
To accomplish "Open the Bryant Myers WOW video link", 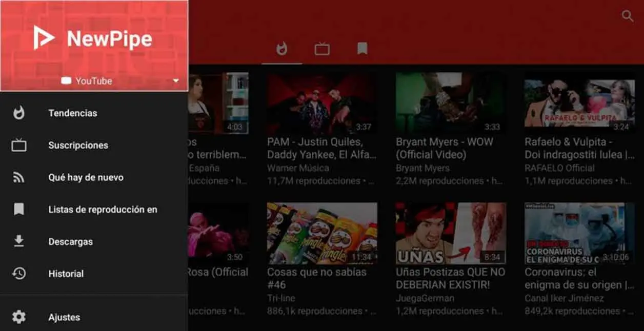I will (444, 148).
